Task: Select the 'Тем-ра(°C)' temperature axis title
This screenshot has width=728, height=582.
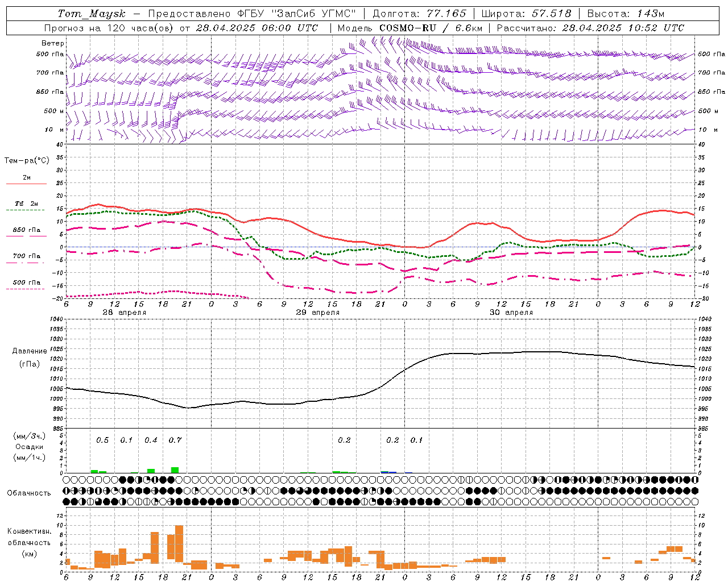Action: pyautogui.click(x=27, y=161)
